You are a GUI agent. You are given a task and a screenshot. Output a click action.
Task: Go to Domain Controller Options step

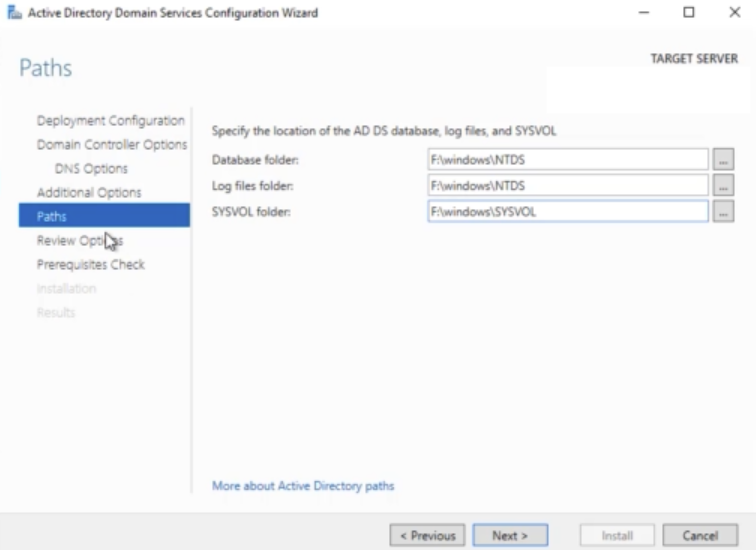click(x=112, y=145)
